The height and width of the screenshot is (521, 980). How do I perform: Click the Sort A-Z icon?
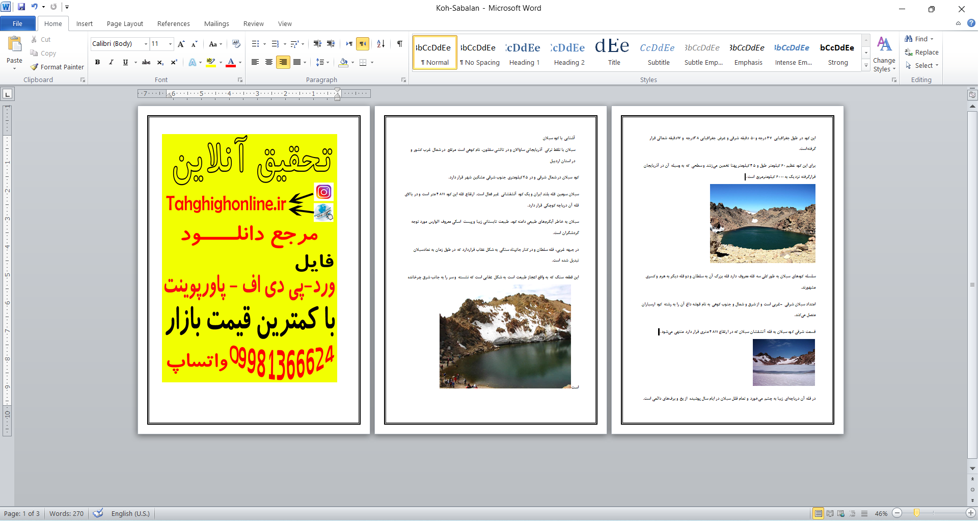coord(380,44)
